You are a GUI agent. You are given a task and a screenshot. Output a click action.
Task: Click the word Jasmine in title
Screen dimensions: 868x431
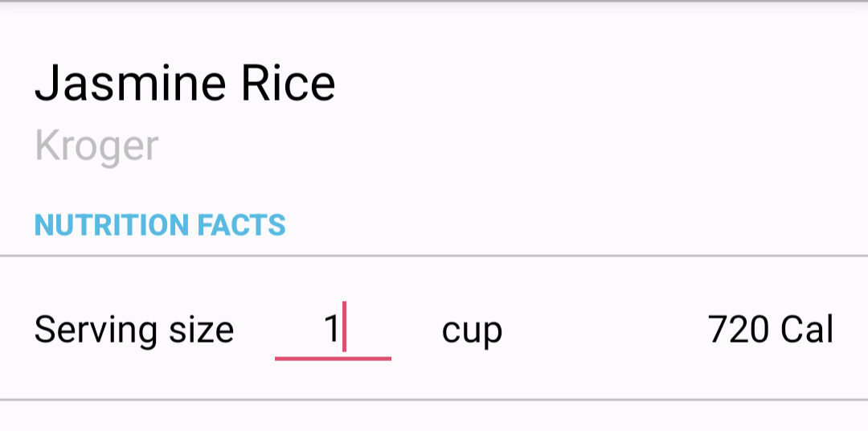point(131,83)
